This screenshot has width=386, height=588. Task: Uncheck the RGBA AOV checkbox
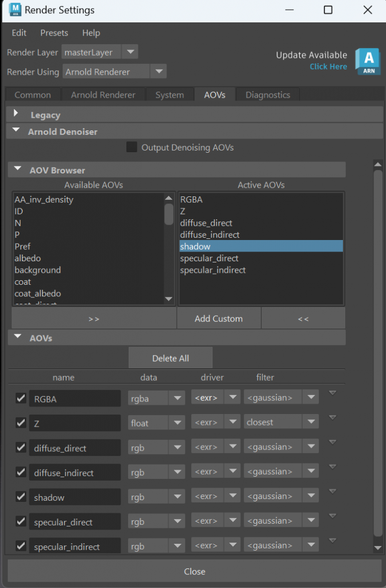pos(21,398)
